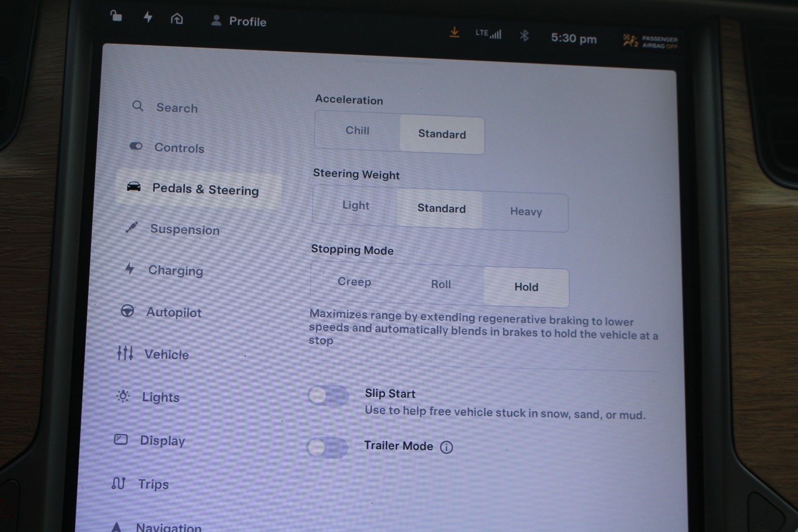Viewport: 798px width, 532px height.
Task: Tap the LTE signal strength indicator
Action: pos(488,33)
